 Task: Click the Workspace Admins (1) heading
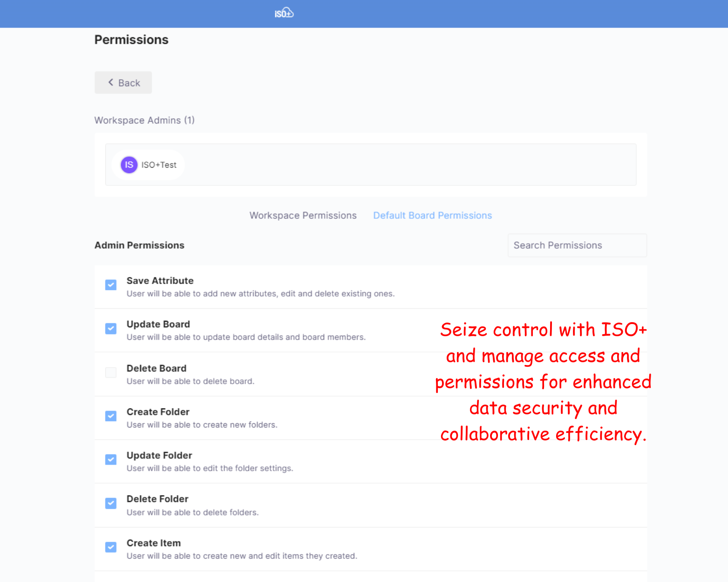[x=144, y=120]
